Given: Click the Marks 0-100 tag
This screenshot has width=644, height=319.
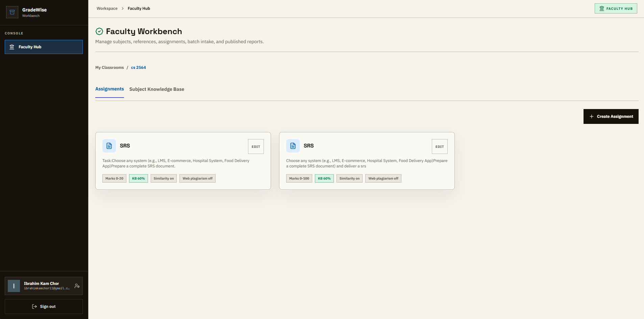Looking at the screenshot, I should [x=299, y=179].
